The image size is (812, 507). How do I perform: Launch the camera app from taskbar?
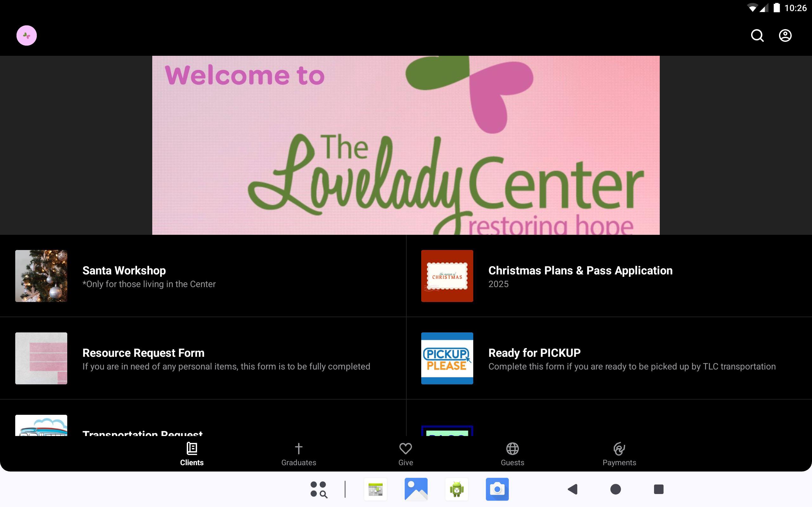(497, 489)
